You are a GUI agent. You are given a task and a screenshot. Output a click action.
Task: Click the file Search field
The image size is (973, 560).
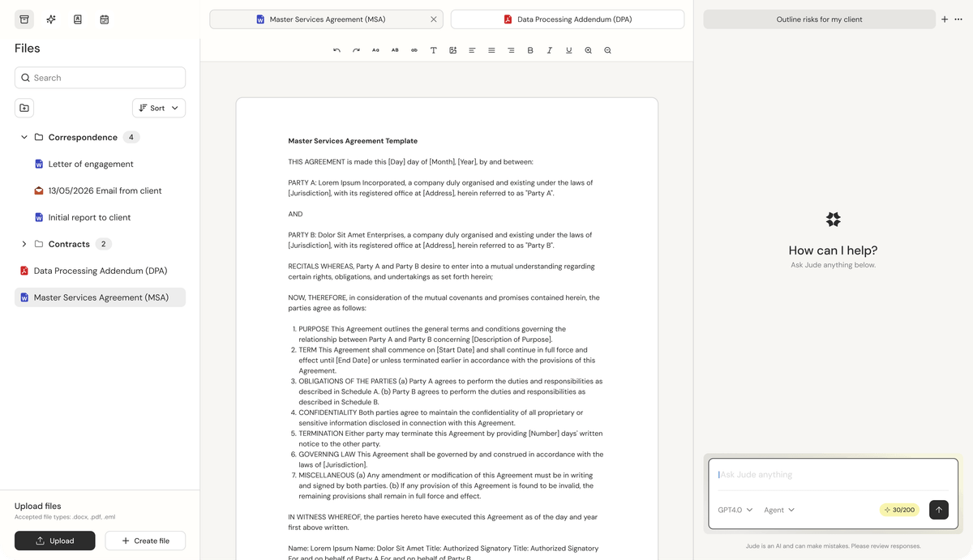100,78
